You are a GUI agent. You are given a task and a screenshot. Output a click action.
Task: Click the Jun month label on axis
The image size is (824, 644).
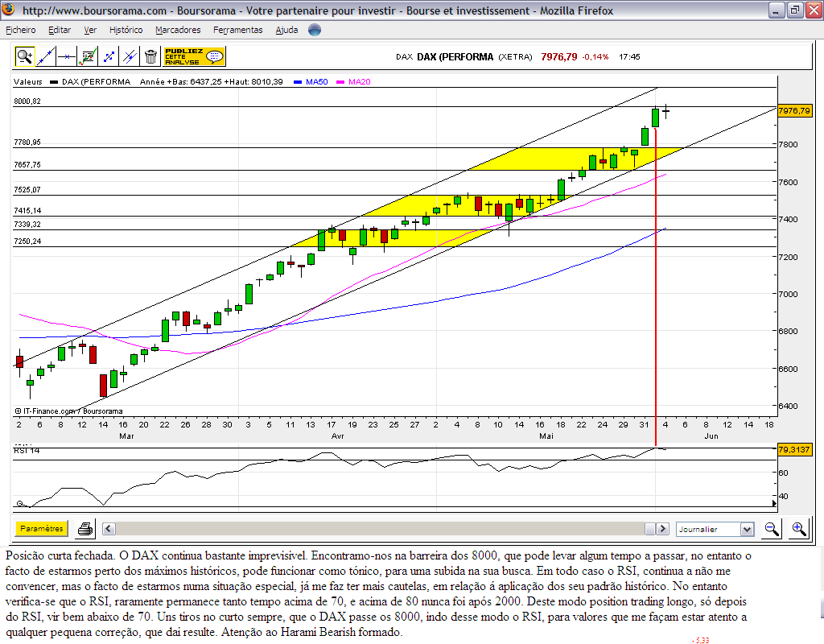click(711, 436)
